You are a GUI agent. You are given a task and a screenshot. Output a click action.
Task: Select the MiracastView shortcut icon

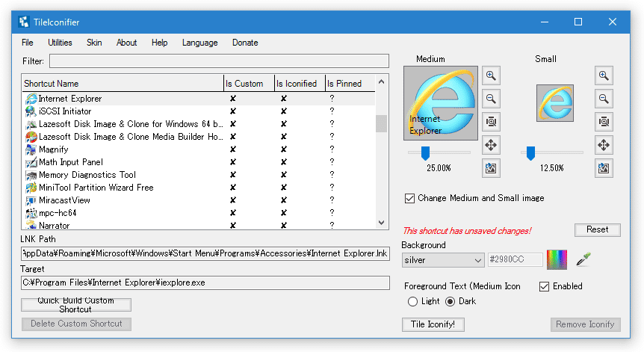(x=31, y=200)
